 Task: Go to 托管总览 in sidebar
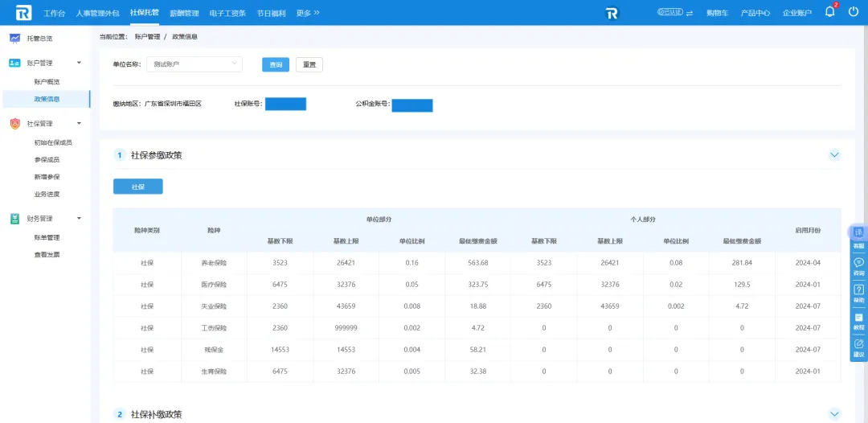tap(40, 39)
